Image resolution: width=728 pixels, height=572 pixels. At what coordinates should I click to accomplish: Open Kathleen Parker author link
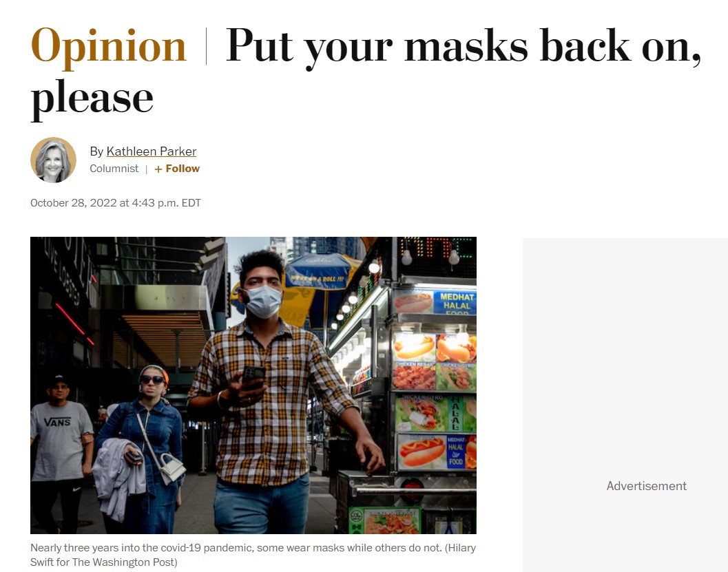point(151,151)
